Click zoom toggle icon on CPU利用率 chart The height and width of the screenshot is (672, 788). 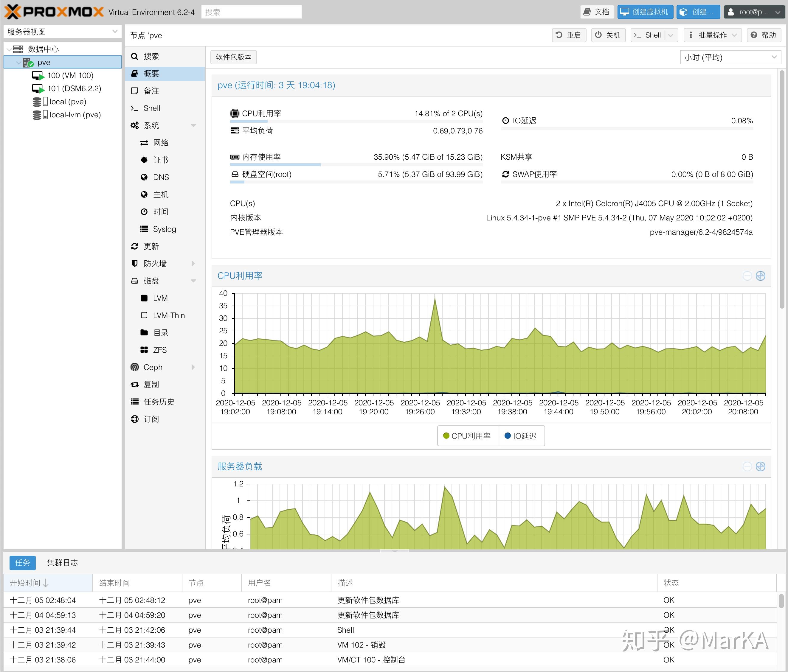(x=761, y=276)
